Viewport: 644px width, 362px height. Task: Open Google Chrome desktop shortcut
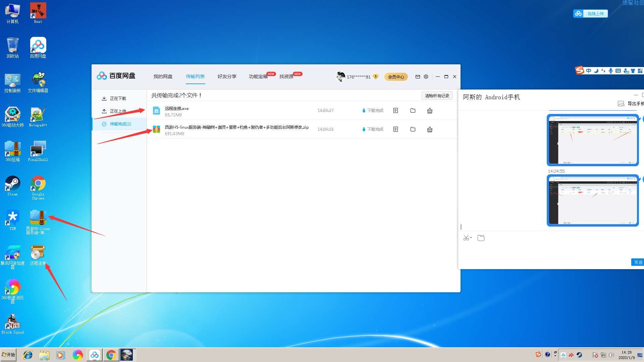[x=38, y=188]
